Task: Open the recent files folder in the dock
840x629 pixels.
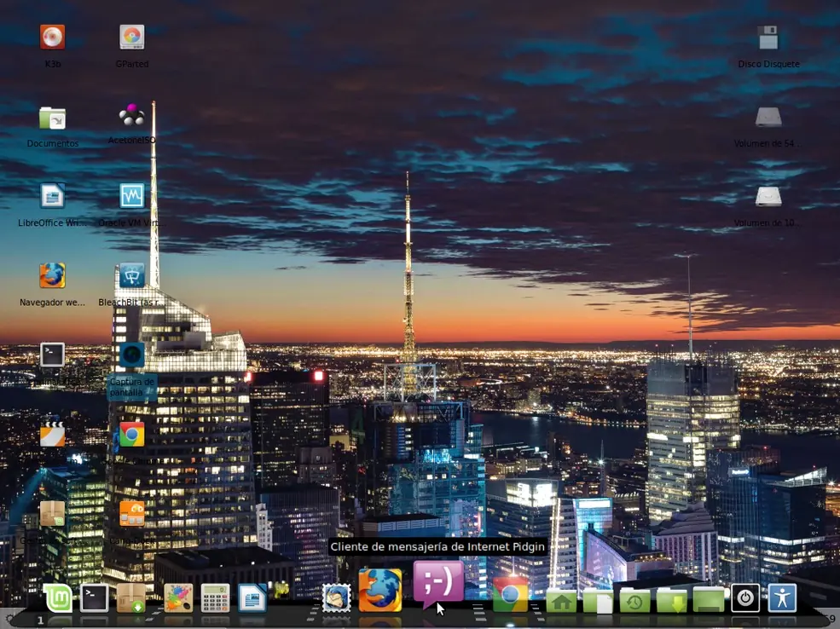Action: pyautogui.click(x=634, y=599)
